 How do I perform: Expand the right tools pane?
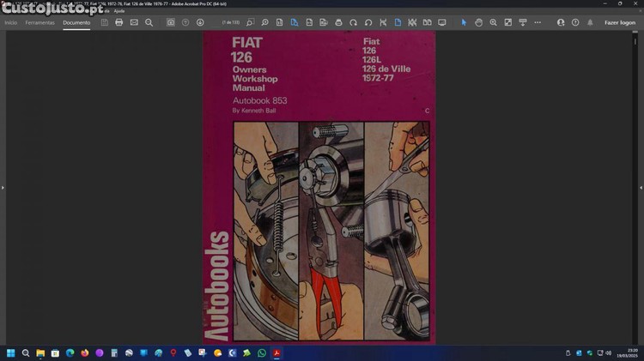[641, 187]
